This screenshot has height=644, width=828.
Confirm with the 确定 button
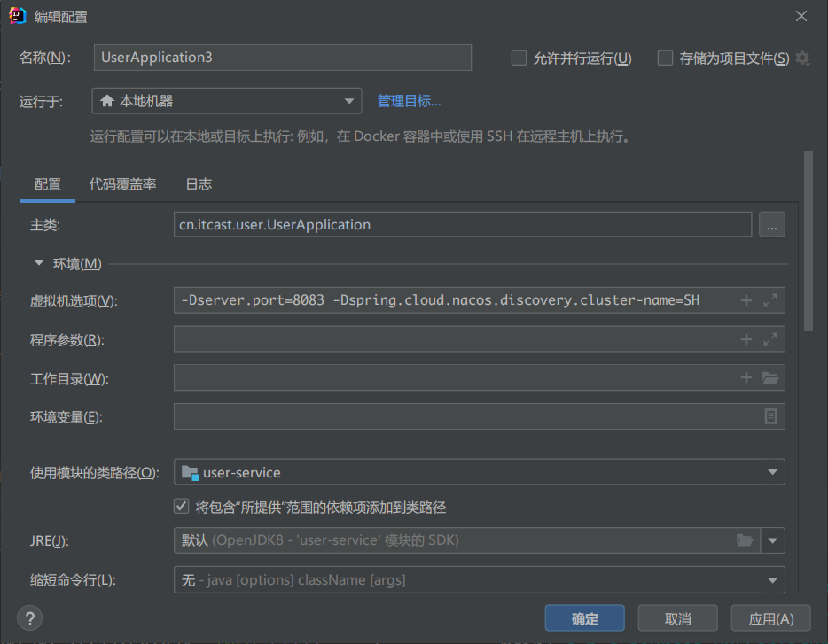click(x=584, y=618)
